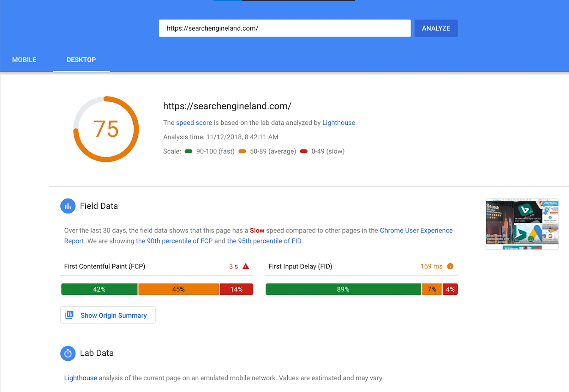The width and height of the screenshot is (569, 392).
Task: Click the searchengineland page screenshot thumbnail
Action: [x=522, y=224]
